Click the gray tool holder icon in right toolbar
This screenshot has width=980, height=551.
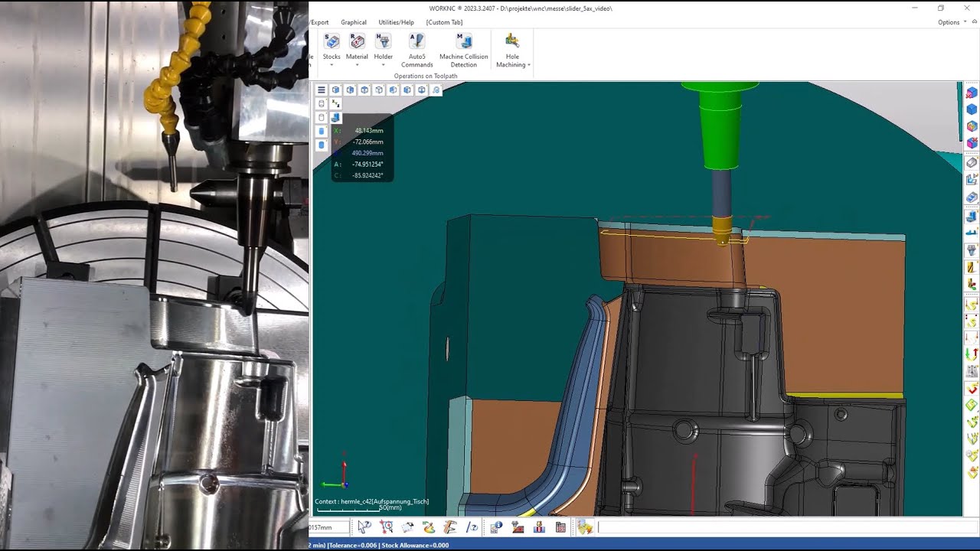click(x=972, y=249)
